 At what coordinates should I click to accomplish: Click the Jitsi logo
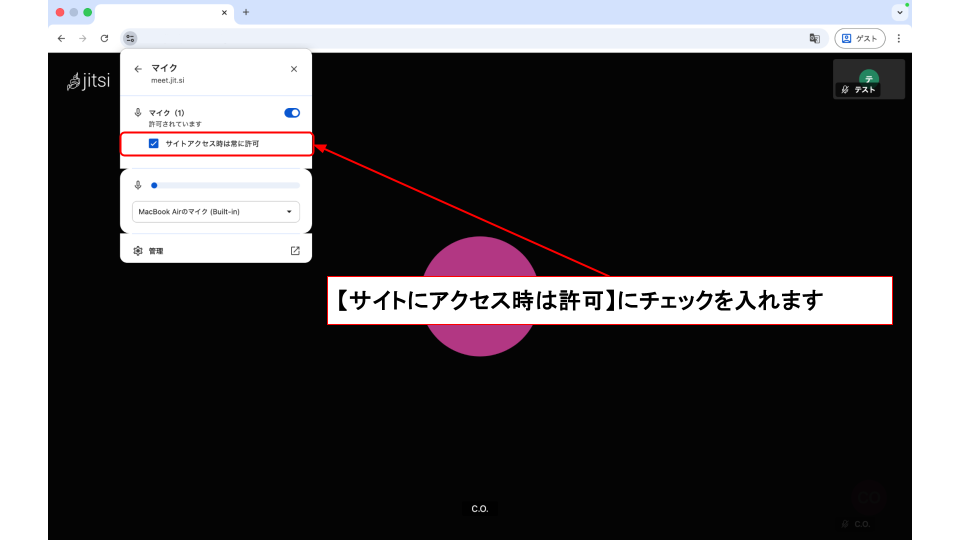(88, 81)
